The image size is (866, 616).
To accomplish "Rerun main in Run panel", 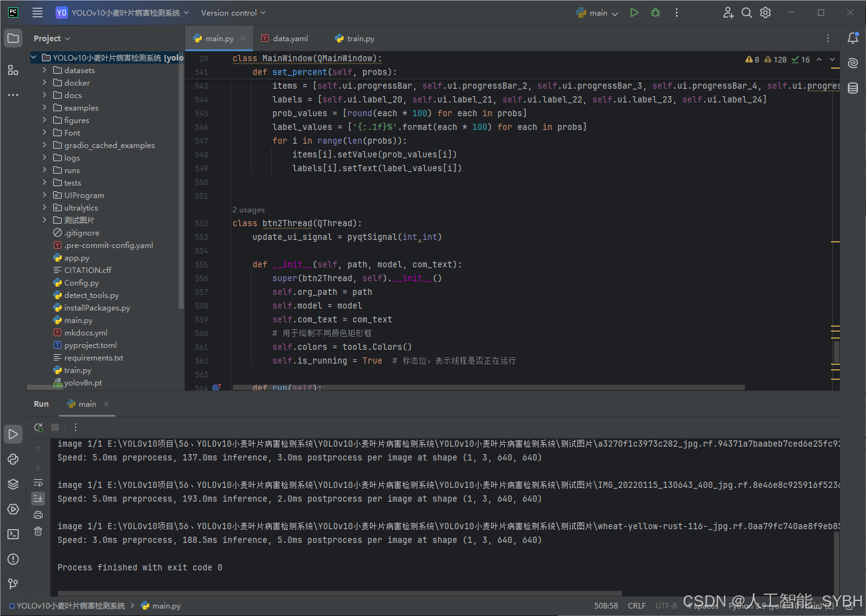I will 38,427.
